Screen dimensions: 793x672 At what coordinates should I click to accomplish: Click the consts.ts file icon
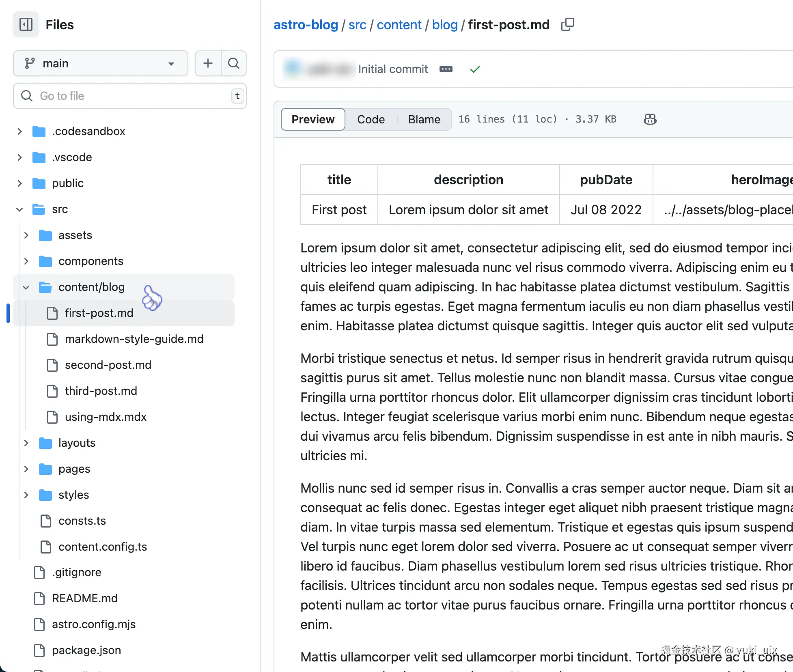[46, 521]
